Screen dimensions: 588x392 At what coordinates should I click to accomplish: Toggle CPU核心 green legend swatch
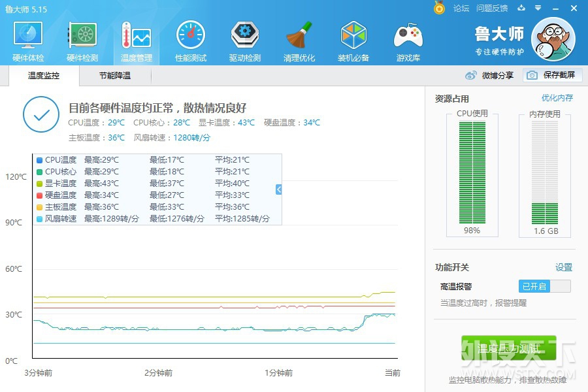click(39, 172)
